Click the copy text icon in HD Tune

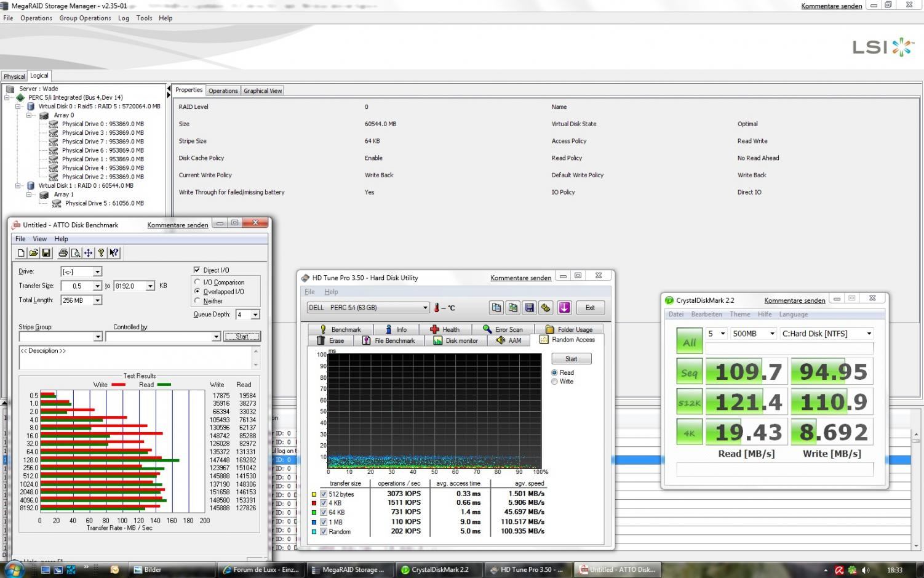[x=496, y=308]
